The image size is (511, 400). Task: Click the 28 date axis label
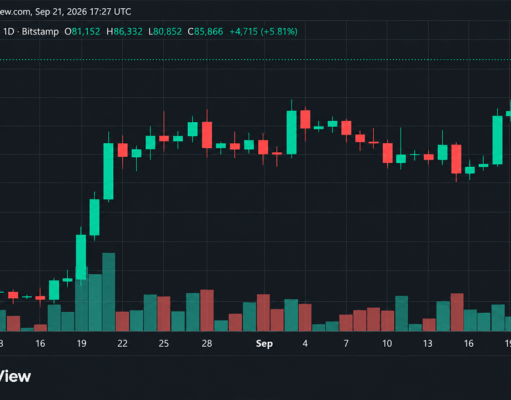tap(207, 343)
